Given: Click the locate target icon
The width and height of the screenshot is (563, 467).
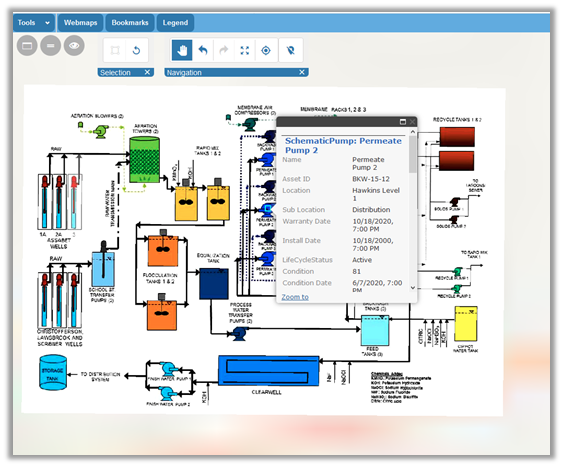Looking at the screenshot, I should pyautogui.click(x=266, y=50).
